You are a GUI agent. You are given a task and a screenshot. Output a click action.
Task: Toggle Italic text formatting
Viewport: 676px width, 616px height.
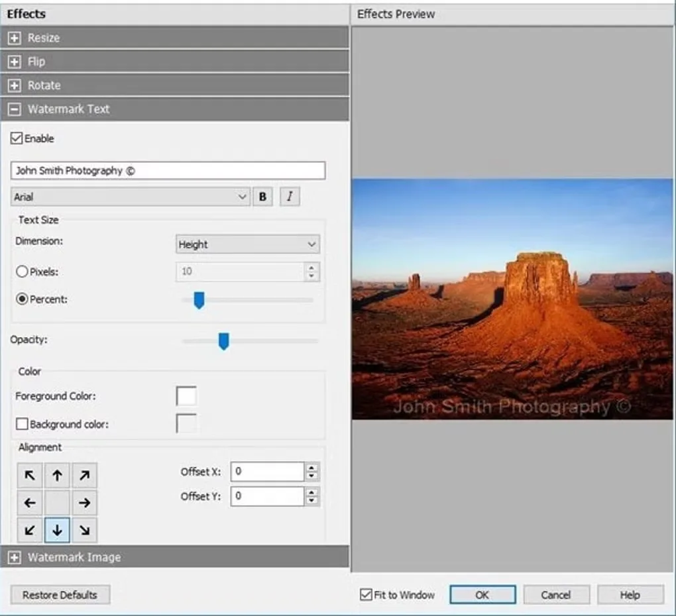(x=290, y=197)
